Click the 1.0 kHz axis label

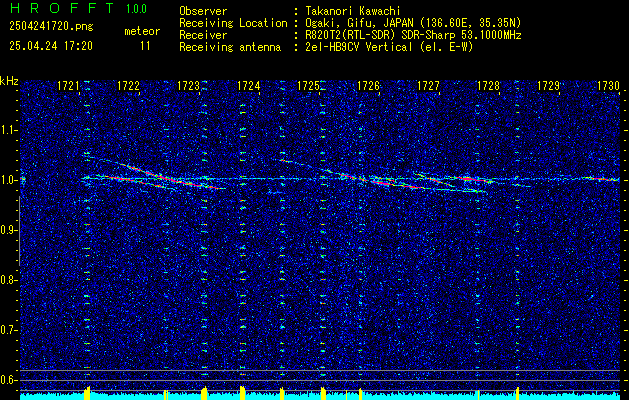(8, 180)
